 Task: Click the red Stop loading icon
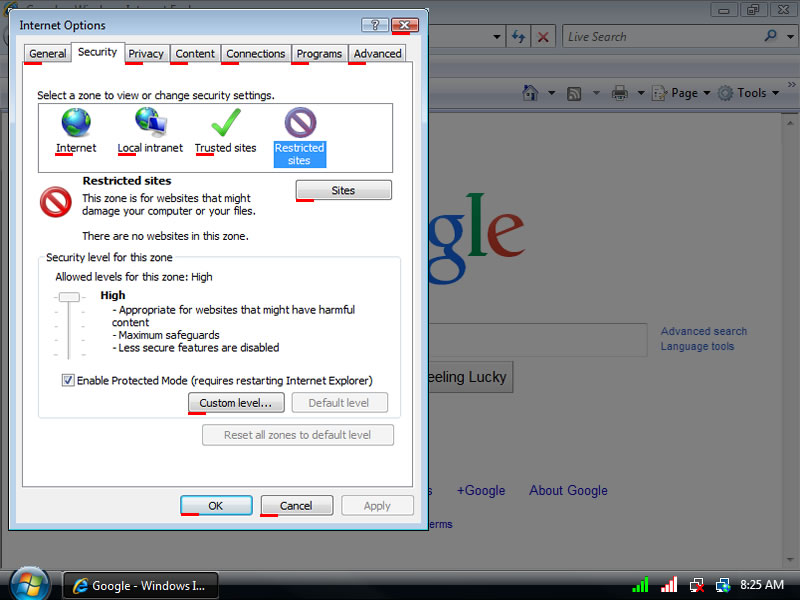pos(543,37)
